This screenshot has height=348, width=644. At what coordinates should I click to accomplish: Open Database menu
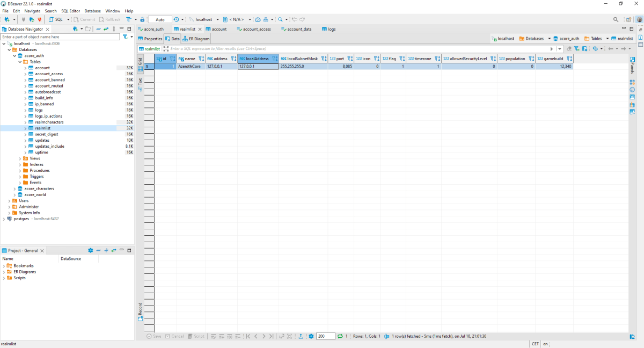tap(93, 11)
